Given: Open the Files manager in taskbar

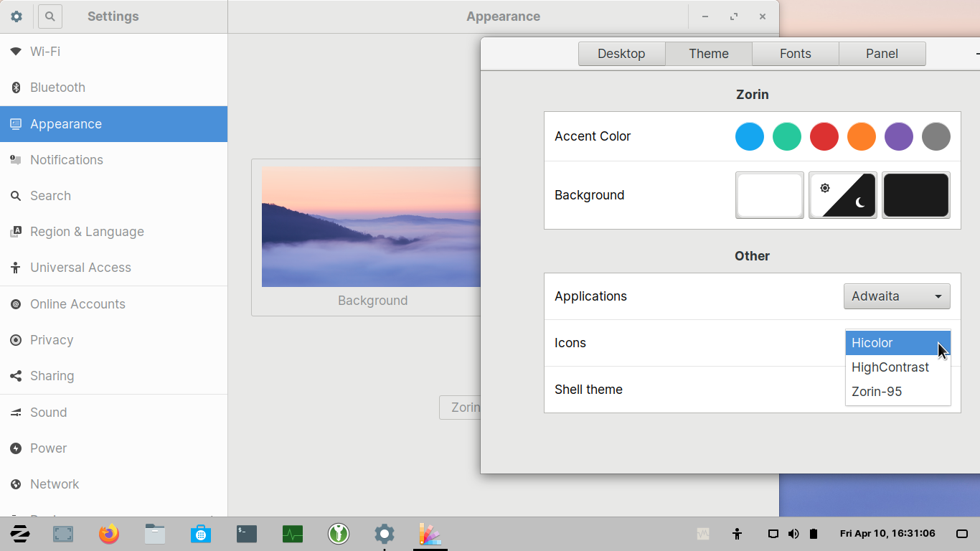Looking at the screenshot, I should (x=155, y=534).
